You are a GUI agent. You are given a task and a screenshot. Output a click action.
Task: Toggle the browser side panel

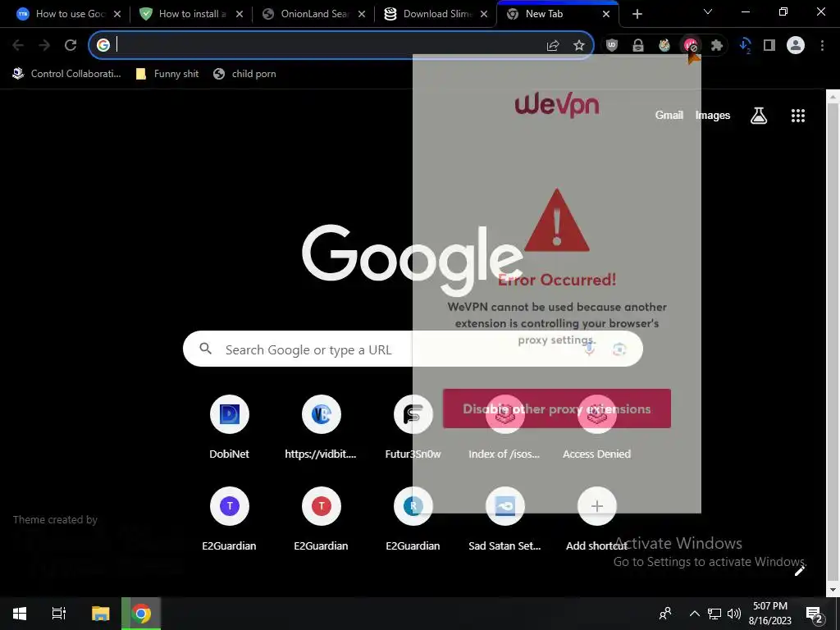(x=769, y=46)
